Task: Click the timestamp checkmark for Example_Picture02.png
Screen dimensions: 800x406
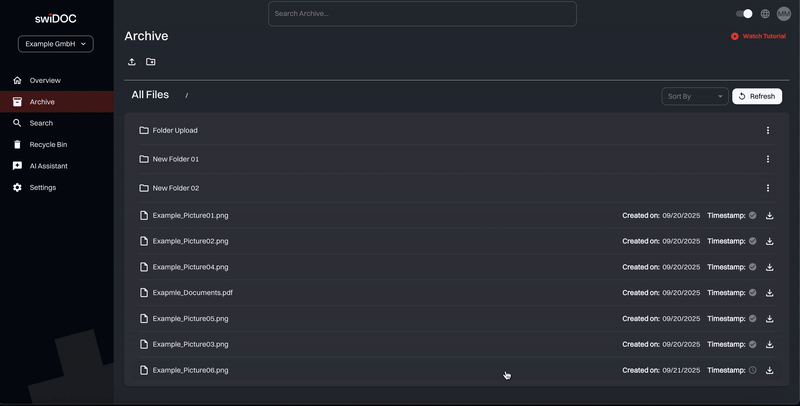Action: [x=753, y=241]
